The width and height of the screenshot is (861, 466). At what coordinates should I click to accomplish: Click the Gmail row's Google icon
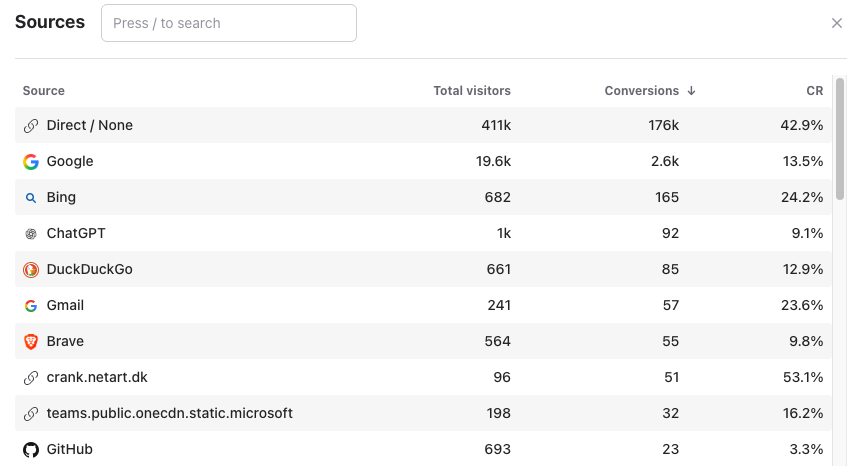[31, 306]
